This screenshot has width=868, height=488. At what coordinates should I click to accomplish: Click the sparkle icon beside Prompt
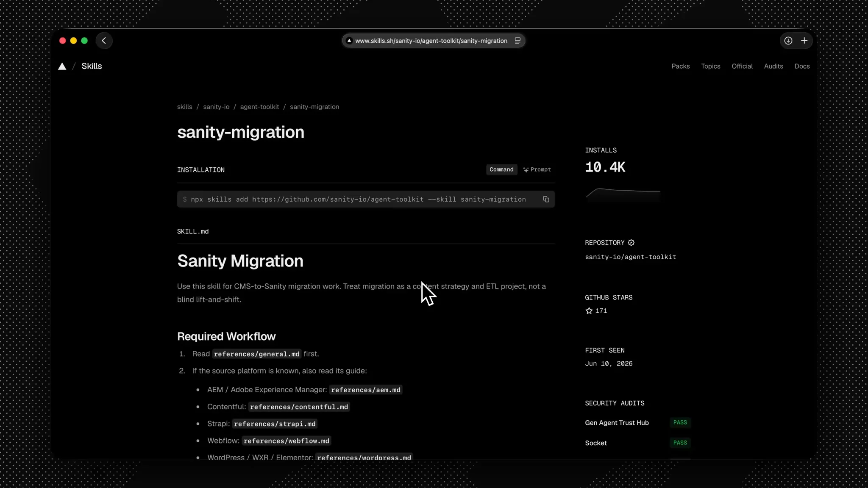tap(526, 169)
